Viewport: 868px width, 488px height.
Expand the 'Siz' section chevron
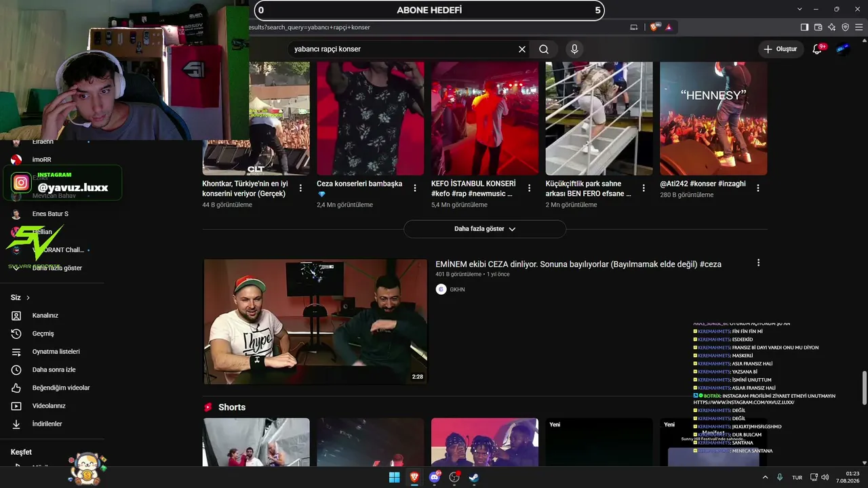tap(28, 298)
